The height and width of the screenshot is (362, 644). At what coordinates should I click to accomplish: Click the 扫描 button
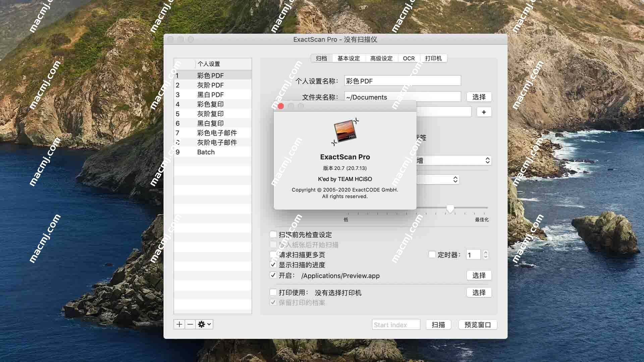[438, 324]
